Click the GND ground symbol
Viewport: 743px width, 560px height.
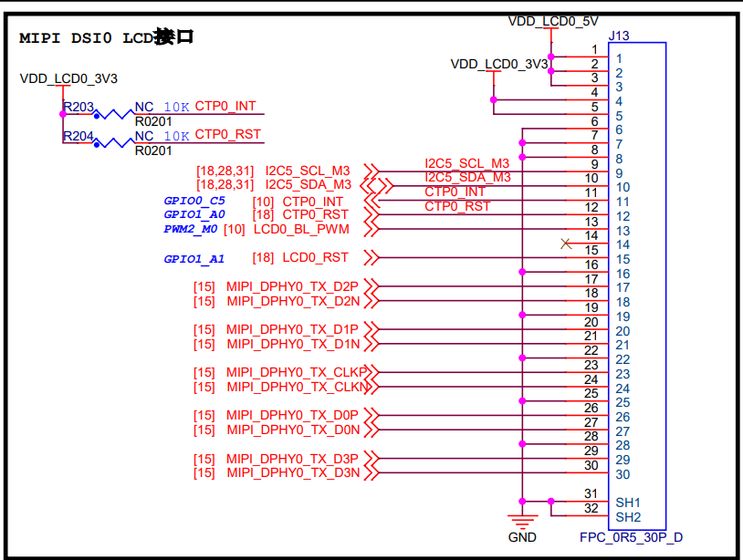pos(522,522)
